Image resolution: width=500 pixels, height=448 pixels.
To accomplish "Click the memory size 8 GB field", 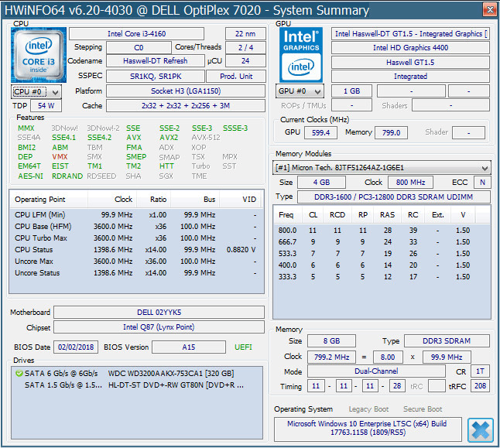I will [x=331, y=341].
